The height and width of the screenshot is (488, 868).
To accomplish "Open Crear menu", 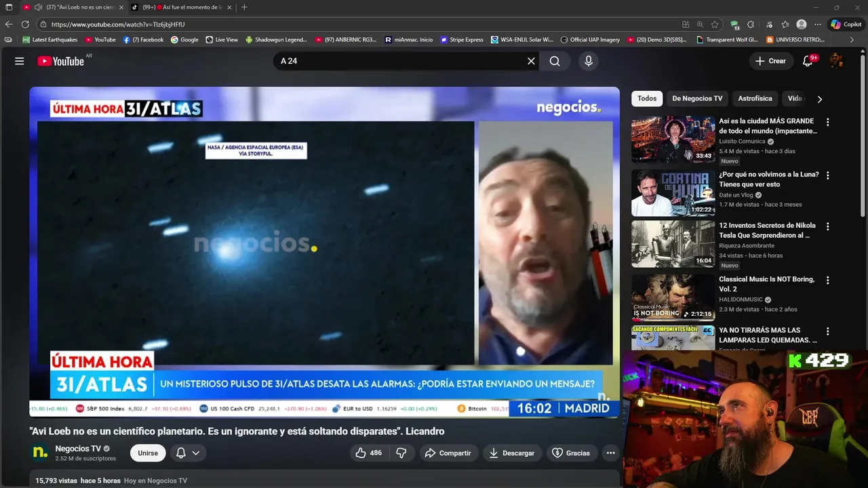I will 770,61.
